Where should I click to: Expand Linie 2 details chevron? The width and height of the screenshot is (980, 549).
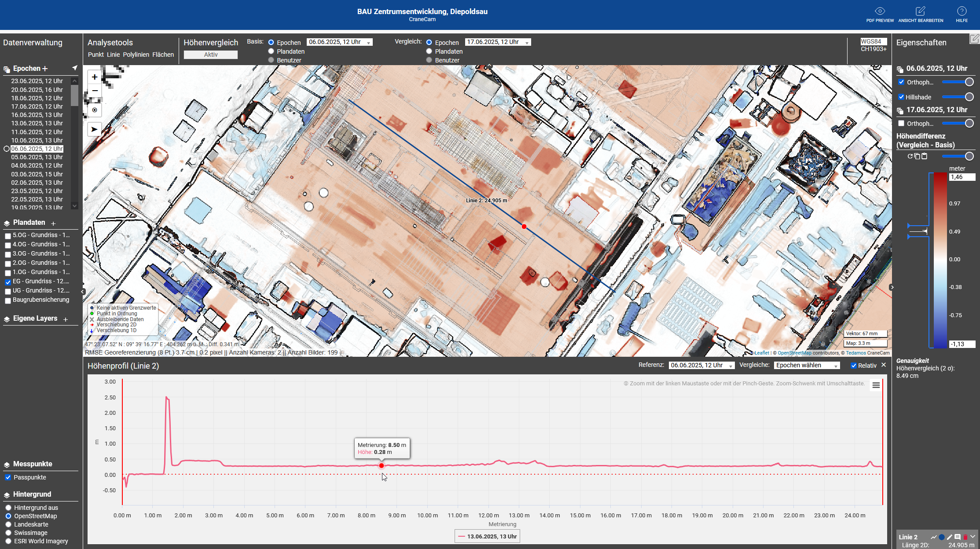(973, 537)
